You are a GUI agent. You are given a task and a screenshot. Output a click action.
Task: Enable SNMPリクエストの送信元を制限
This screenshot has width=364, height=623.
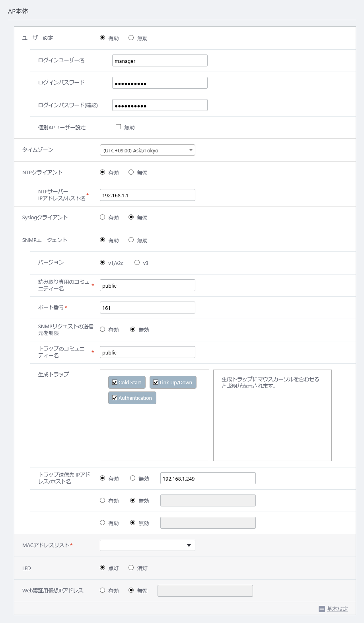pos(102,329)
